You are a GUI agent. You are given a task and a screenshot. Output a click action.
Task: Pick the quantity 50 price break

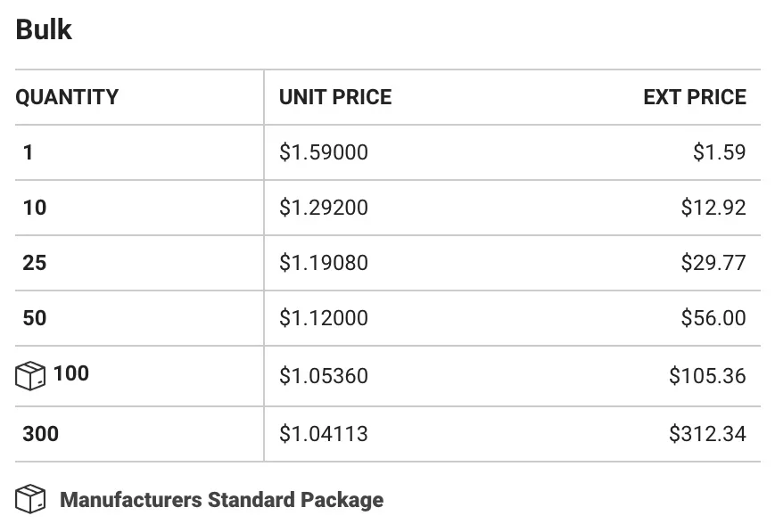(387, 319)
